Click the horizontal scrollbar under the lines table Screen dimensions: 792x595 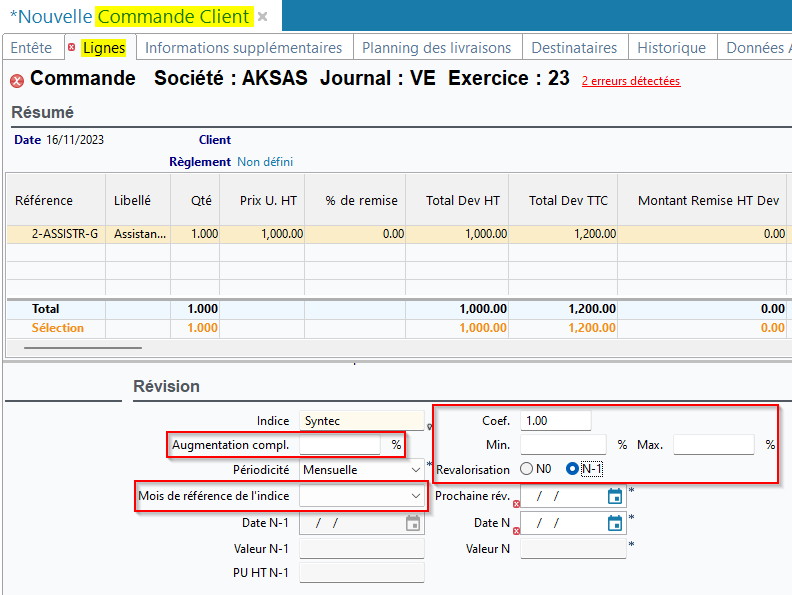click(x=82, y=349)
